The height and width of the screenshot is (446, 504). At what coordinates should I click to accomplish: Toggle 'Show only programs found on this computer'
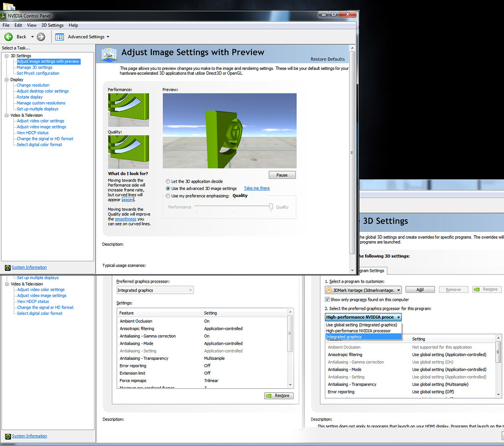tap(327, 299)
